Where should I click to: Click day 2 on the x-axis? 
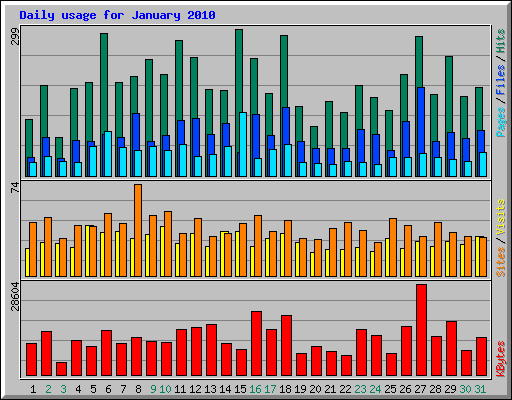pyautogui.click(x=48, y=389)
